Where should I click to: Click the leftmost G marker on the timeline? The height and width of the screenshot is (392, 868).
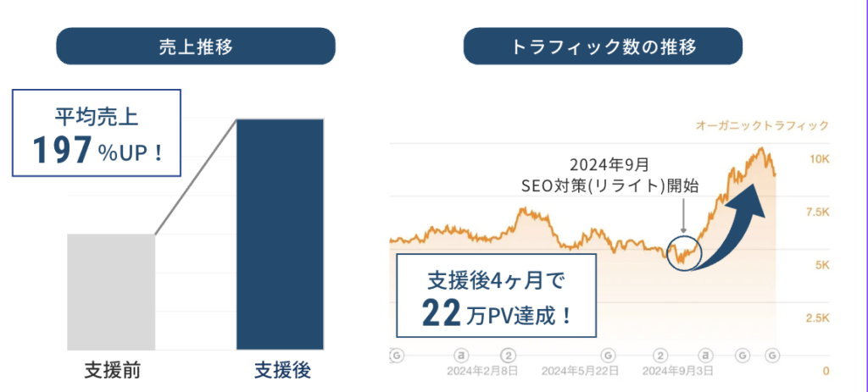coord(394,354)
